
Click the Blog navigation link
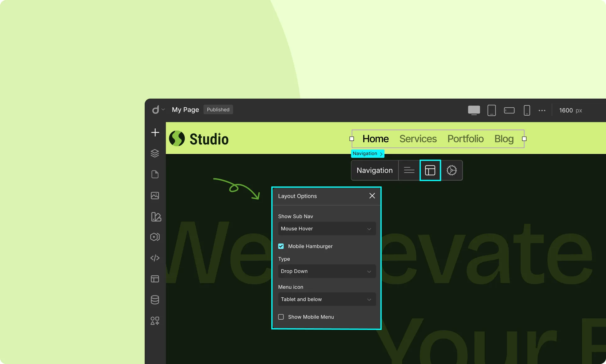tap(504, 139)
